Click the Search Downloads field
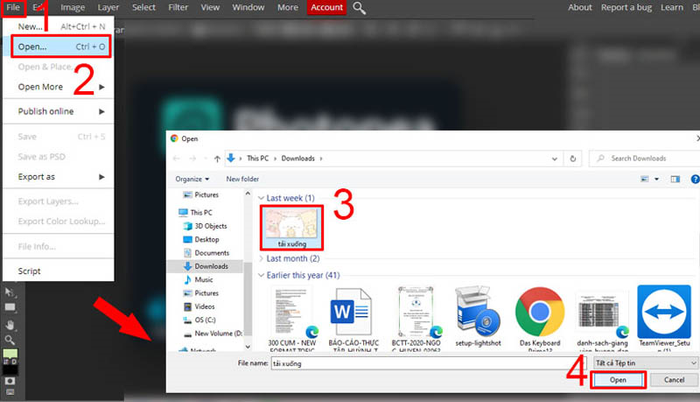700x402 pixels. pos(645,159)
